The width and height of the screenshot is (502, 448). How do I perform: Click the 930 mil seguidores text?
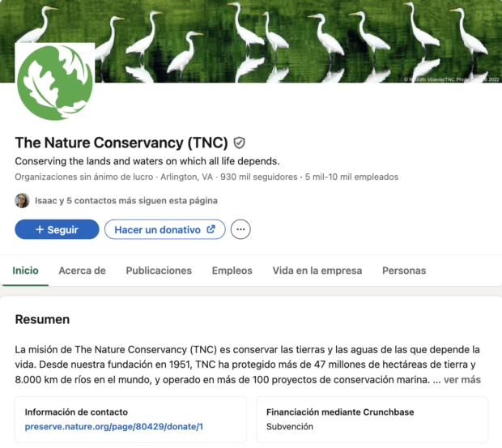tap(258, 177)
